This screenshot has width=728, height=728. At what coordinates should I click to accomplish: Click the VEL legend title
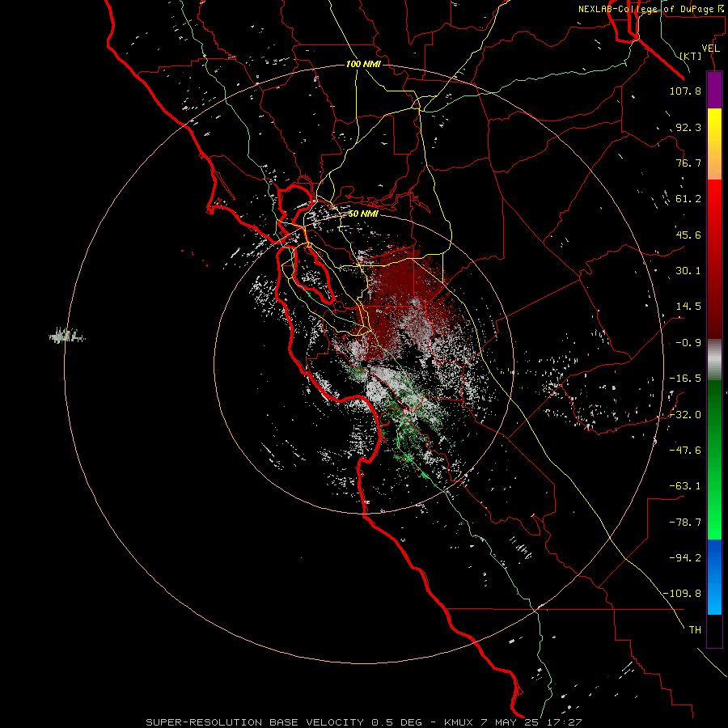point(711,49)
